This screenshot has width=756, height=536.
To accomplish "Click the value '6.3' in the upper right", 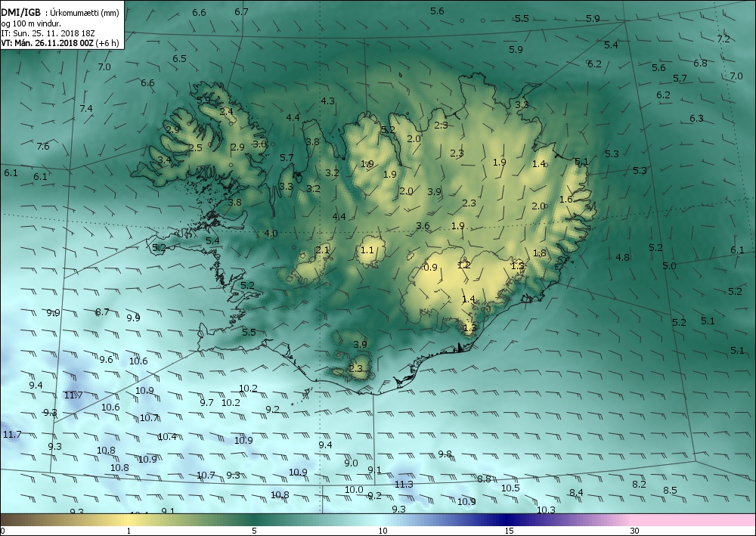I will pos(696,118).
